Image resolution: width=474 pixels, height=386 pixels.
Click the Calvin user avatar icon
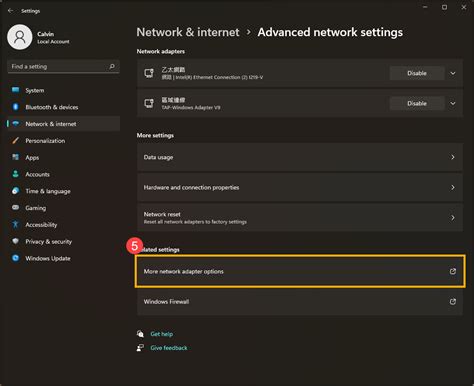click(20, 37)
